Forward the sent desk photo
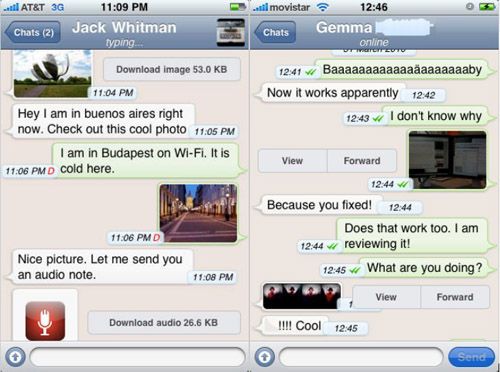 tap(362, 161)
